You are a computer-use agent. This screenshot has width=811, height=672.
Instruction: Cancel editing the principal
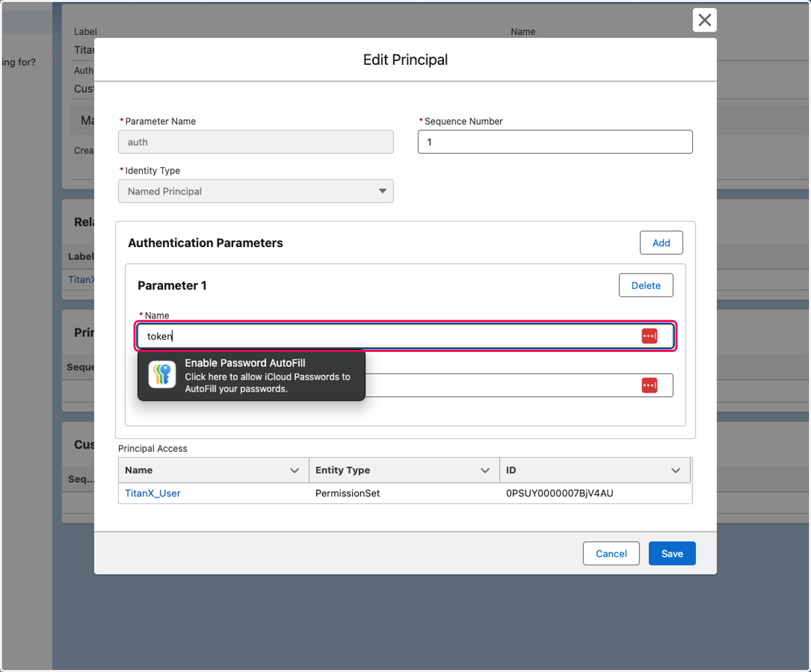pyautogui.click(x=612, y=554)
